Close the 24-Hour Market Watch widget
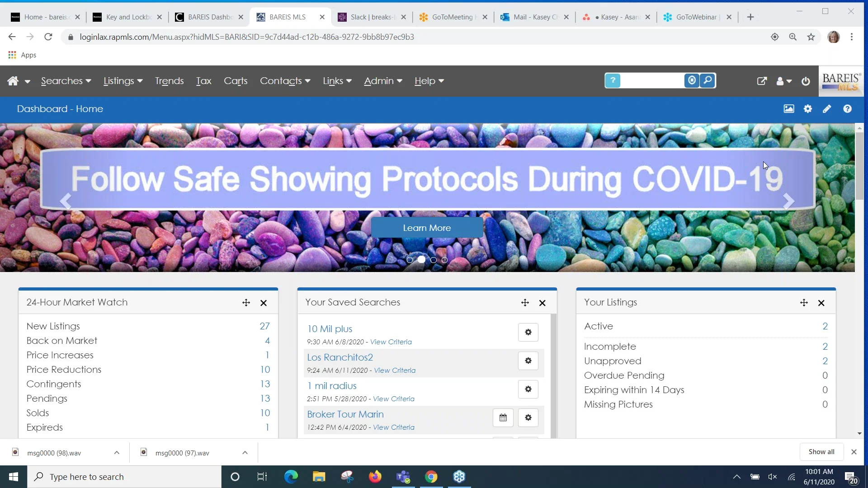 264,303
